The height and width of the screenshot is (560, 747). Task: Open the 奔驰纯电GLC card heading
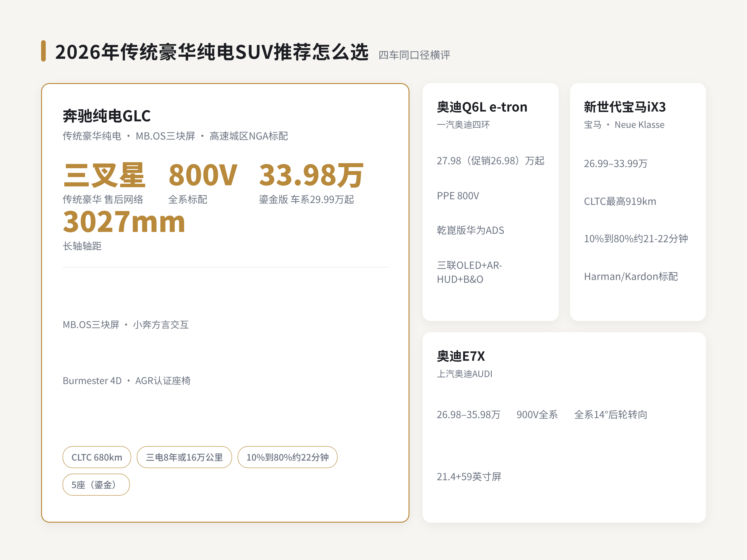(107, 116)
